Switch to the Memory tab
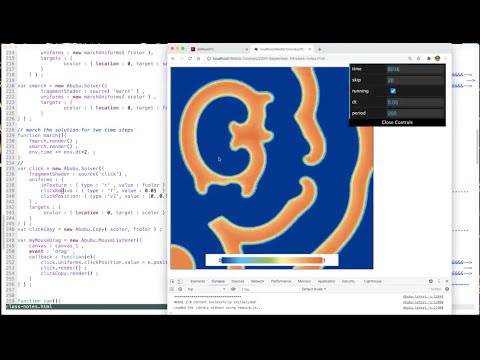The width and height of the screenshot is (480, 360). 304,281
